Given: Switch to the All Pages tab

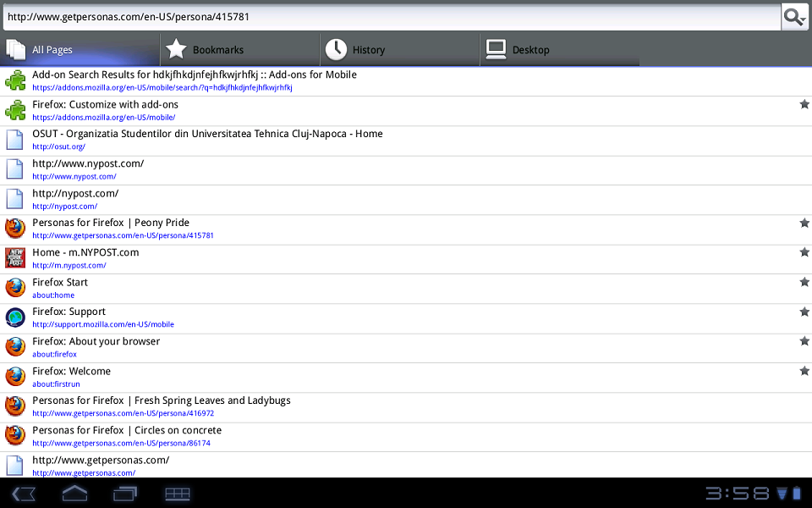Looking at the screenshot, I should [80, 50].
